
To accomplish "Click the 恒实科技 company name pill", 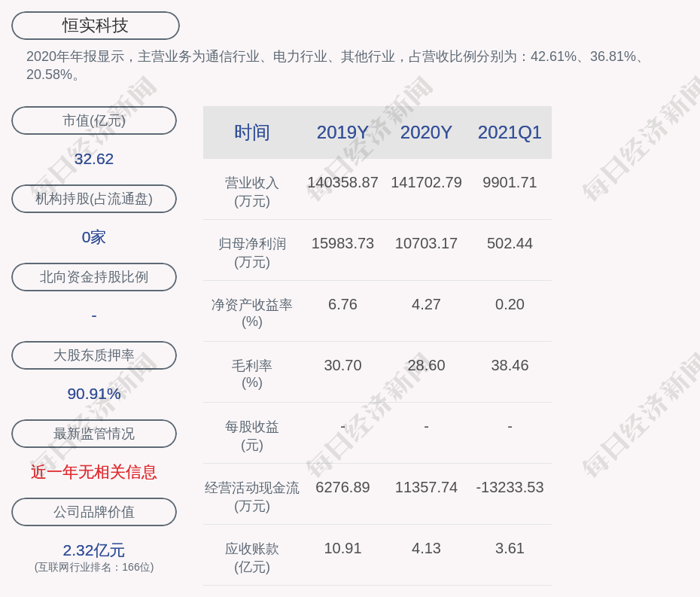I will [x=96, y=26].
